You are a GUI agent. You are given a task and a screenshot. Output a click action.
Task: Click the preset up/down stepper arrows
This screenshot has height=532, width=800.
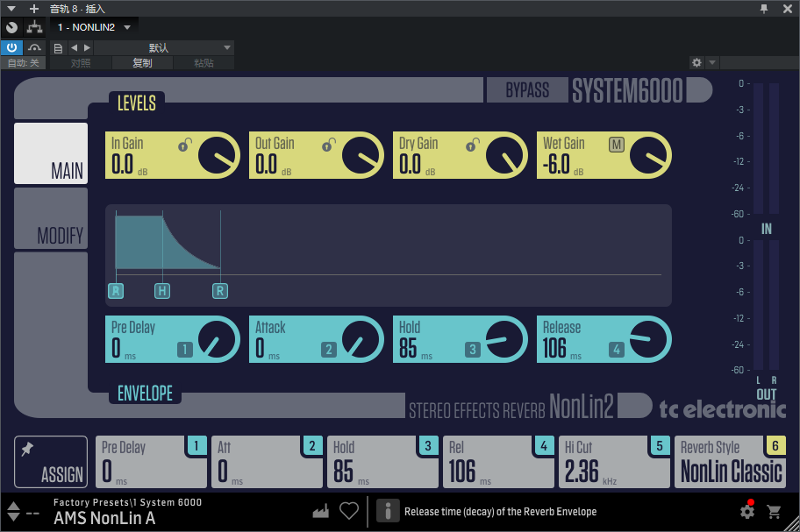coord(14,512)
